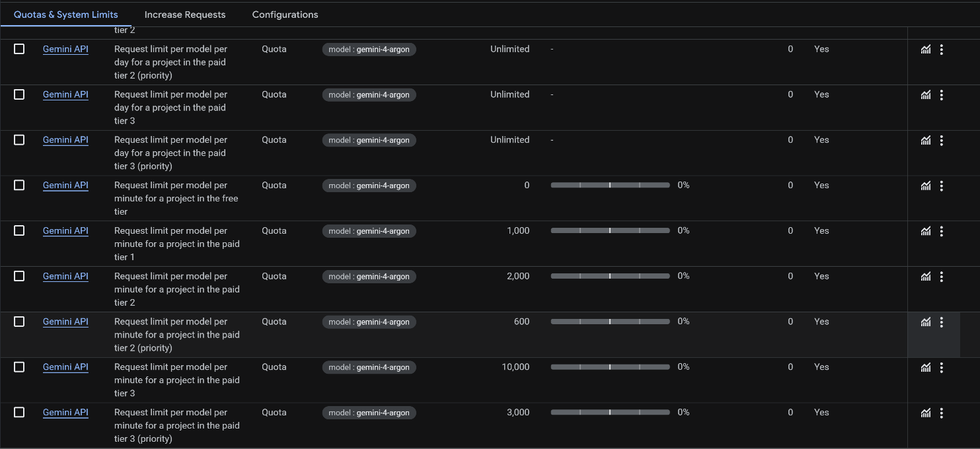
Task: View usage chart for the 2,000 limit row
Action: tap(926, 277)
